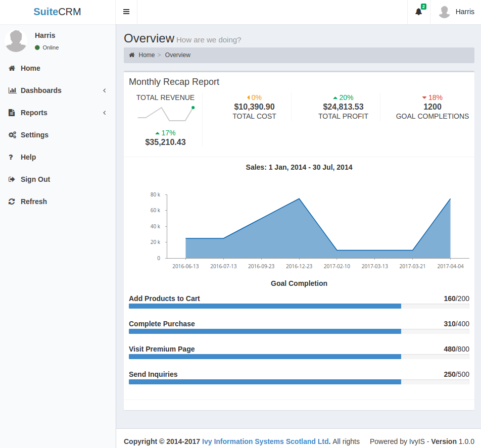Click Harris's avatar in the sidebar
481x448 pixels.
[x=16, y=41]
